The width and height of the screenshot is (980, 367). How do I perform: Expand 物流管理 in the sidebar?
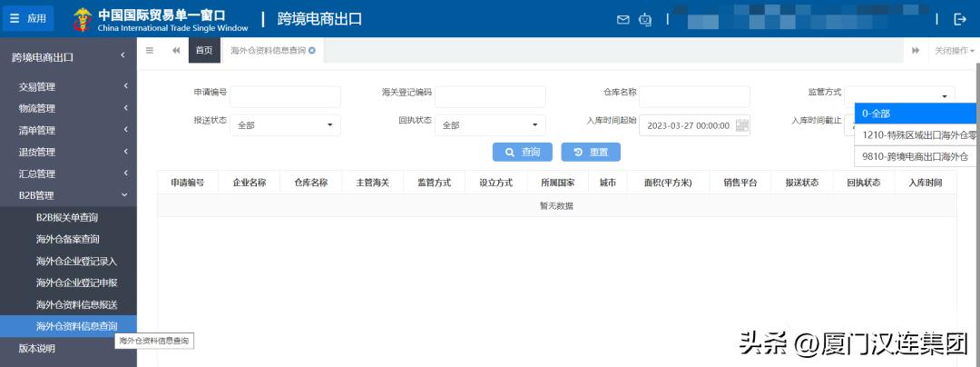click(x=68, y=108)
